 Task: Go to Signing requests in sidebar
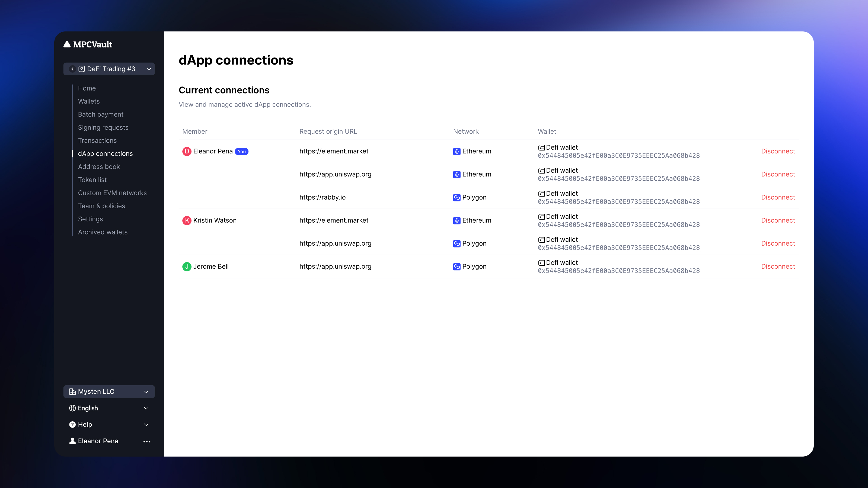[x=103, y=127]
